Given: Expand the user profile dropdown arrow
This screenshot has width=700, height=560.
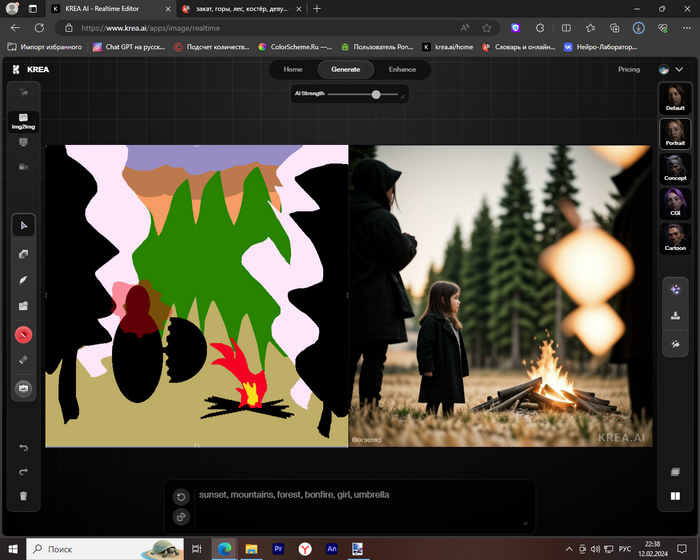Looking at the screenshot, I should click(x=680, y=70).
